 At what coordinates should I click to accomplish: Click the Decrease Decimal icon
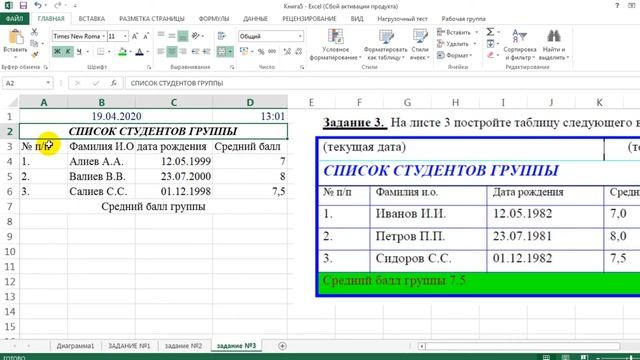coord(298,51)
